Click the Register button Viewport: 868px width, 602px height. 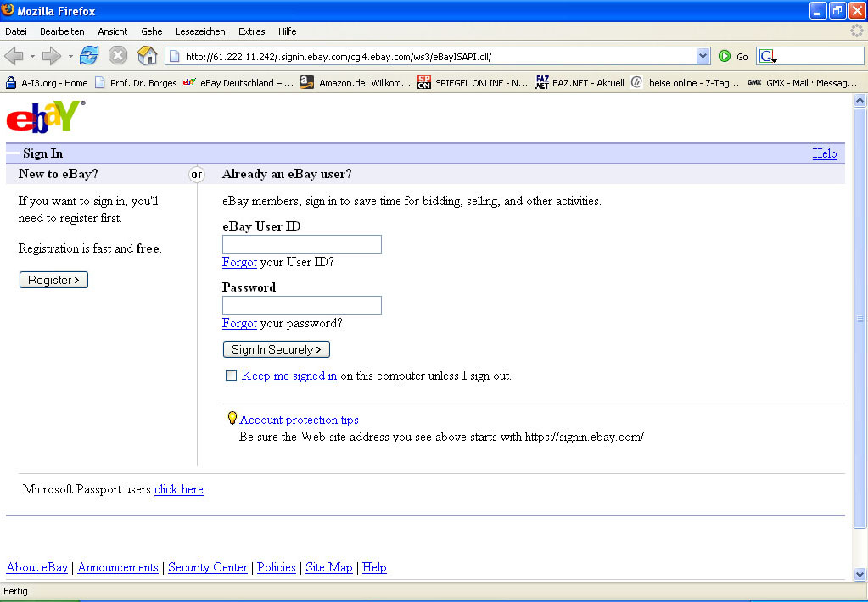[x=53, y=280]
